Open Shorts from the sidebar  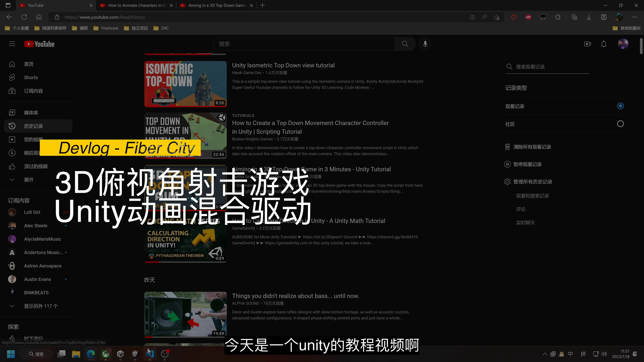click(31, 77)
